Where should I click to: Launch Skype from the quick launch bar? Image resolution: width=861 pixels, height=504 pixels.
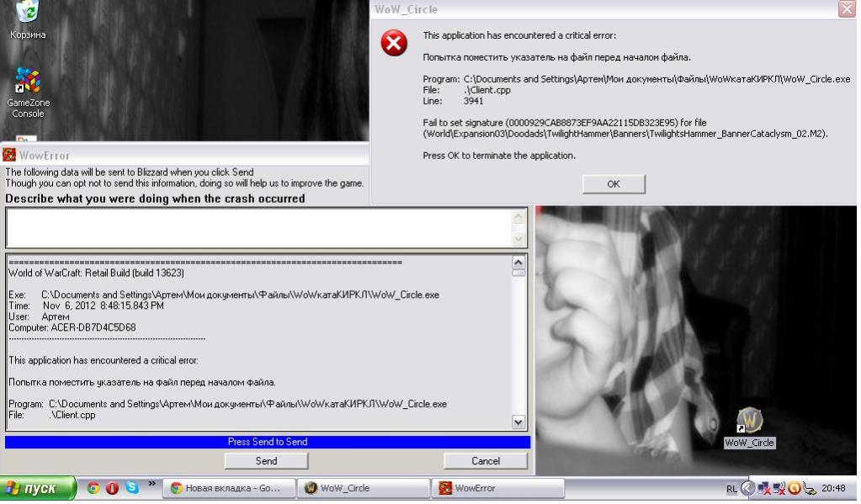coord(132,488)
